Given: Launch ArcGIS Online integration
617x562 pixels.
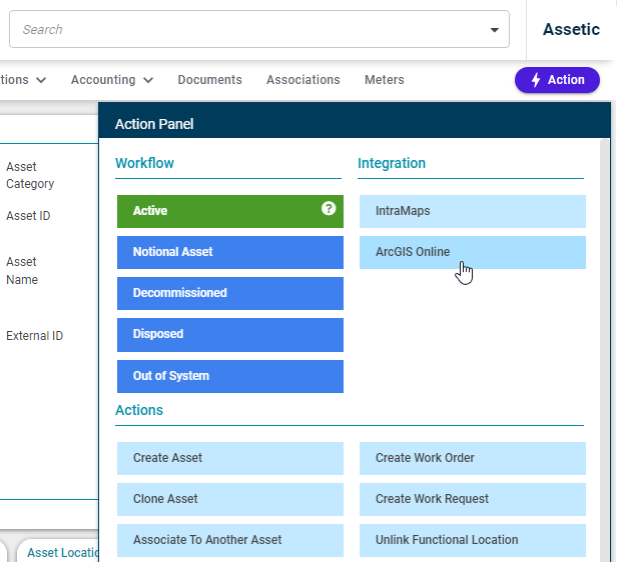Looking at the screenshot, I should click(473, 252).
